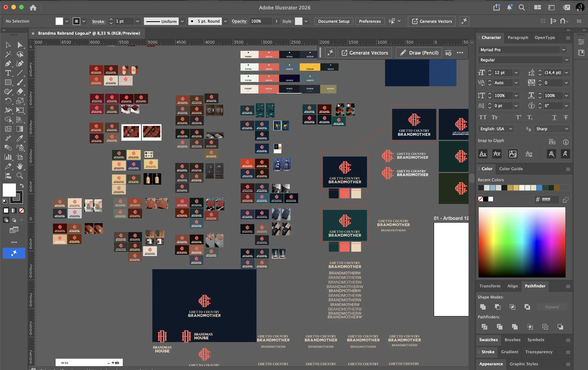Toggle All Caps in Character panel
The height and width of the screenshot is (370, 588).
coord(483,117)
